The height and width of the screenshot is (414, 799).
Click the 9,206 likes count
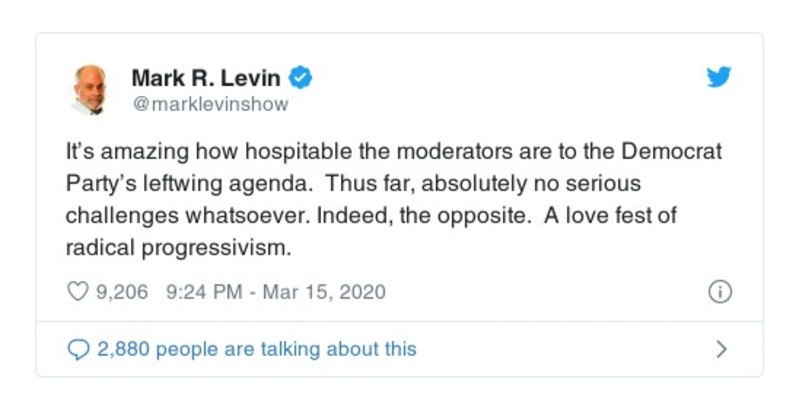click(x=121, y=292)
